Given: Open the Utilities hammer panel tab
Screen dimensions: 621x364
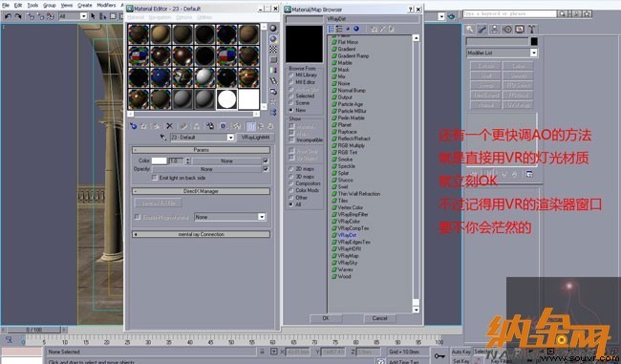Looking at the screenshot, I should (532, 30).
